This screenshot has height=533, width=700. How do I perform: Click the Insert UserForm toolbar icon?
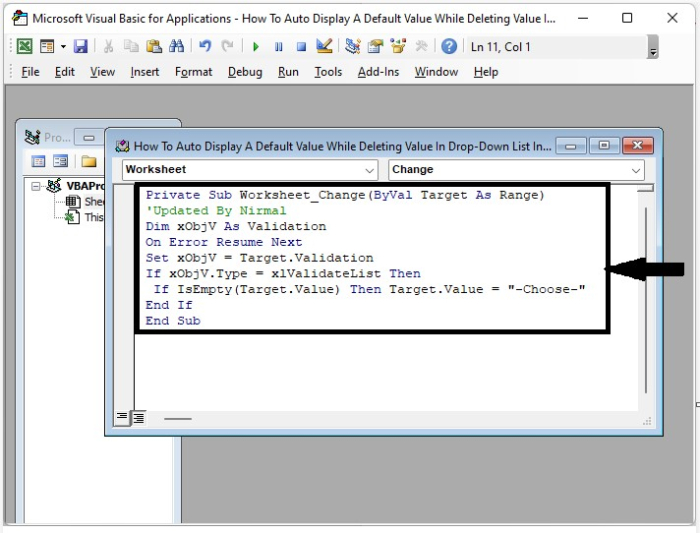coord(46,46)
